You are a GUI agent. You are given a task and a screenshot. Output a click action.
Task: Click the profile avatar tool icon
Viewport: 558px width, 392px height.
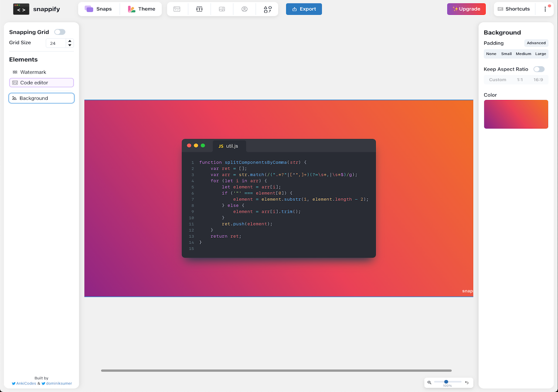245,9
